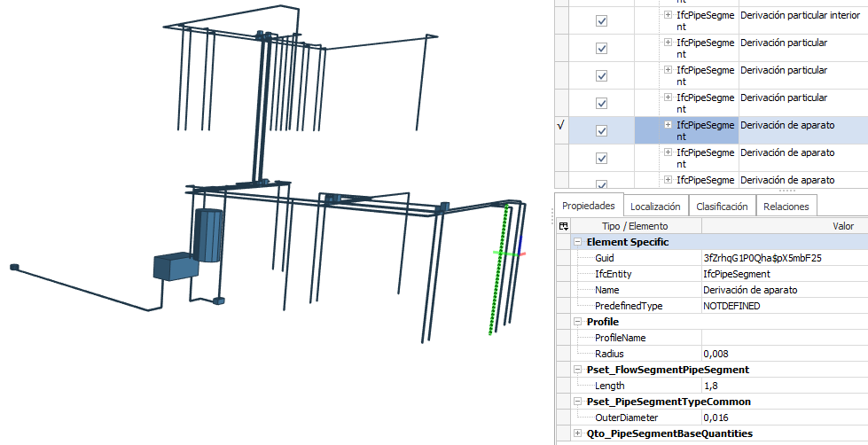868x445 pixels.
Task: Switch to the Localización tab
Action: 655,207
